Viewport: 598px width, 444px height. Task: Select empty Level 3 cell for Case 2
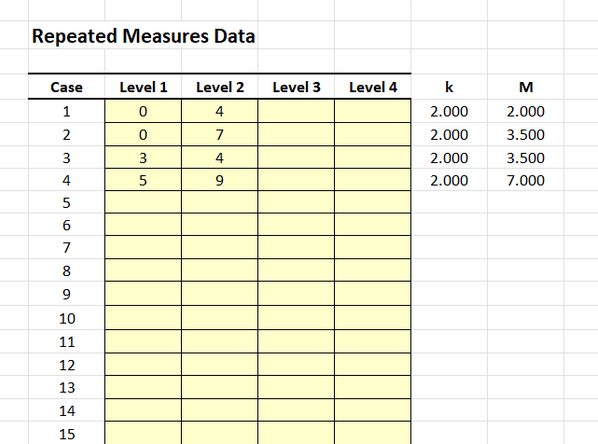tap(296, 134)
